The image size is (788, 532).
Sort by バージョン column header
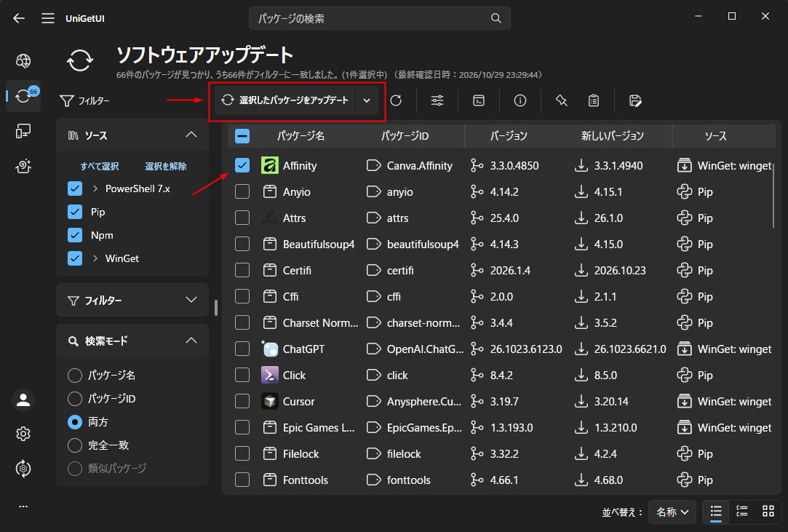pyautogui.click(x=509, y=136)
